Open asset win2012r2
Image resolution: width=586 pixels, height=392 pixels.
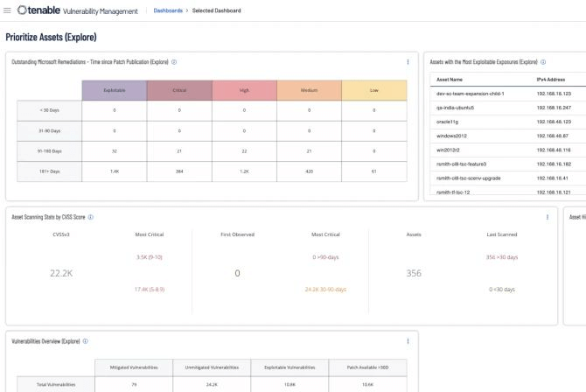pos(448,150)
